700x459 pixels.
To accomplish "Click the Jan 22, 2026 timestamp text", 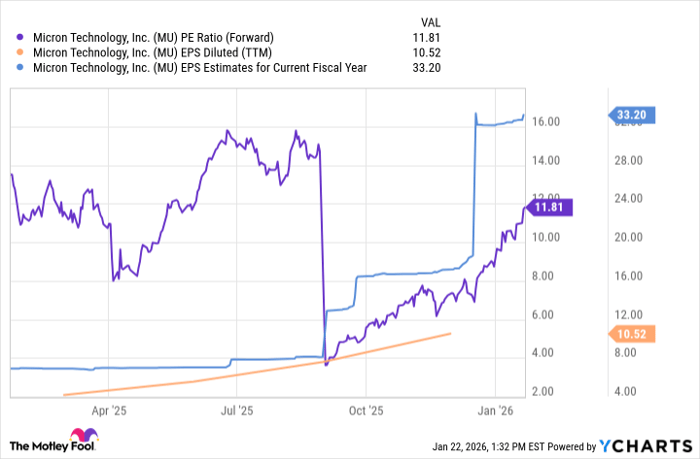I will (x=488, y=446).
